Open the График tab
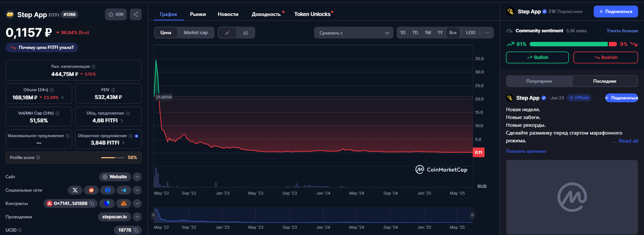The height and width of the screenshot is (235, 644). point(169,14)
